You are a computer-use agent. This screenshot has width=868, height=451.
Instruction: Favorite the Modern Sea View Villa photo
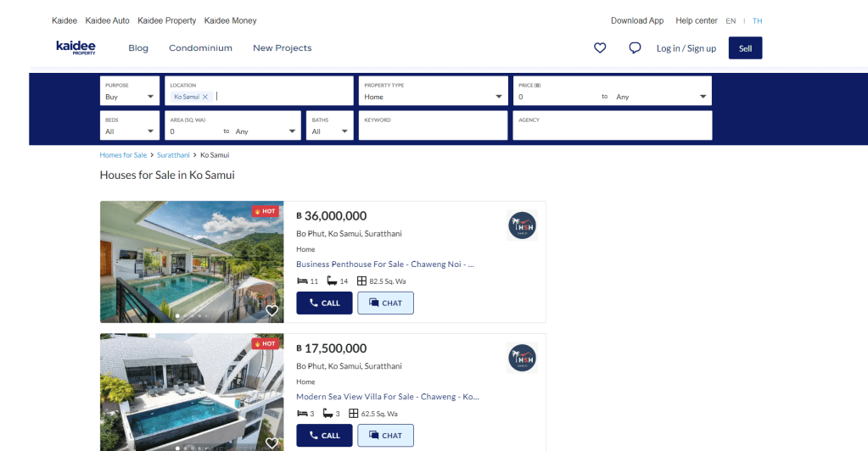[x=272, y=443]
